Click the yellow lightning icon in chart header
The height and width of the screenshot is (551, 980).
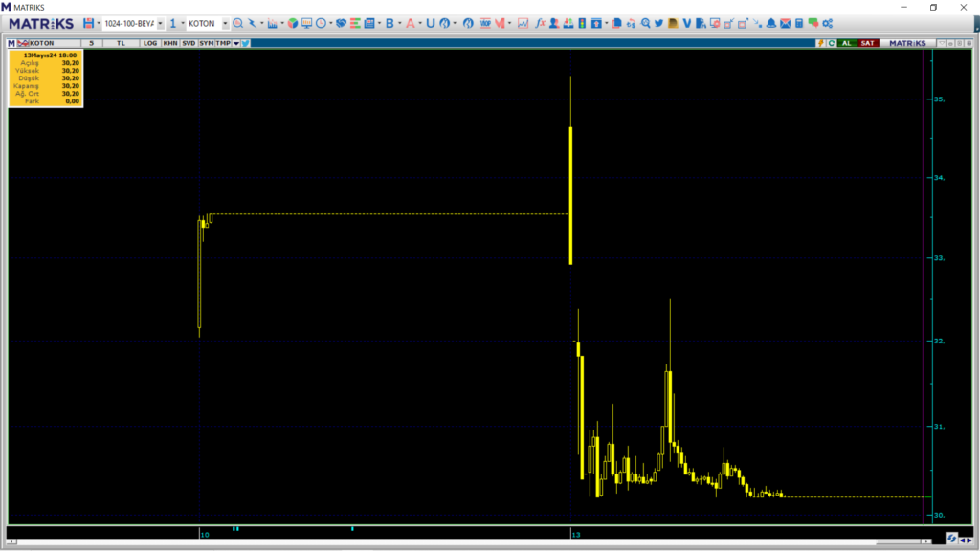click(820, 43)
